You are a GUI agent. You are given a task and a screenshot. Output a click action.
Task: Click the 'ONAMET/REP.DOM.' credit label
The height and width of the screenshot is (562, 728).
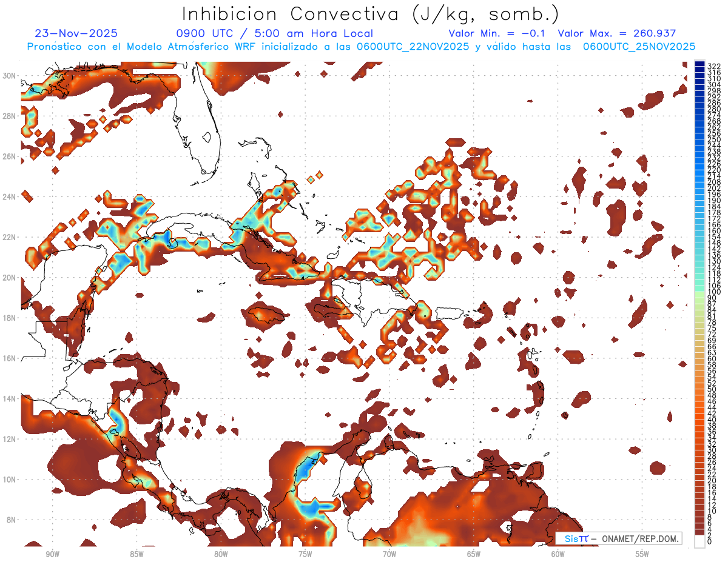click(x=640, y=538)
